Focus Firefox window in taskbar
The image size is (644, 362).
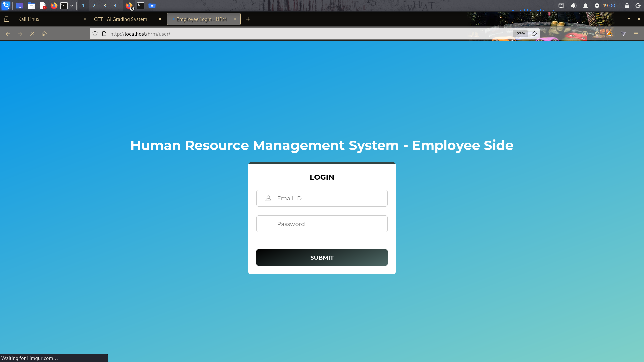coord(129,6)
